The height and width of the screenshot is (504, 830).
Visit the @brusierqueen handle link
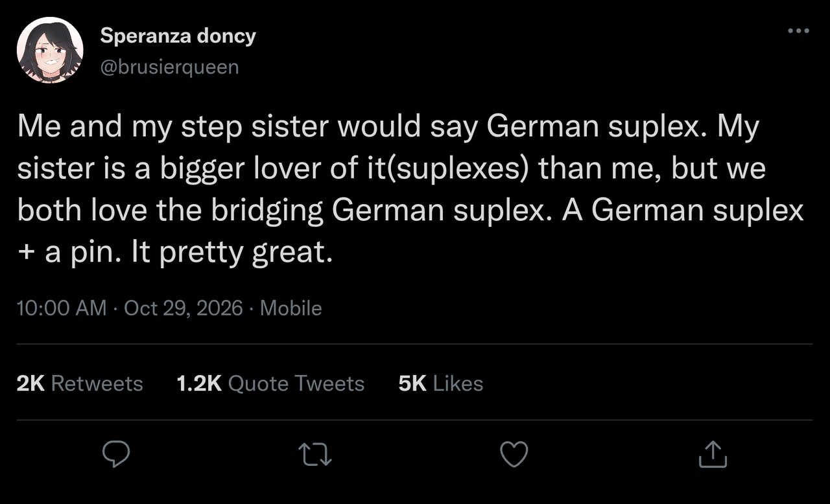(169, 67)
